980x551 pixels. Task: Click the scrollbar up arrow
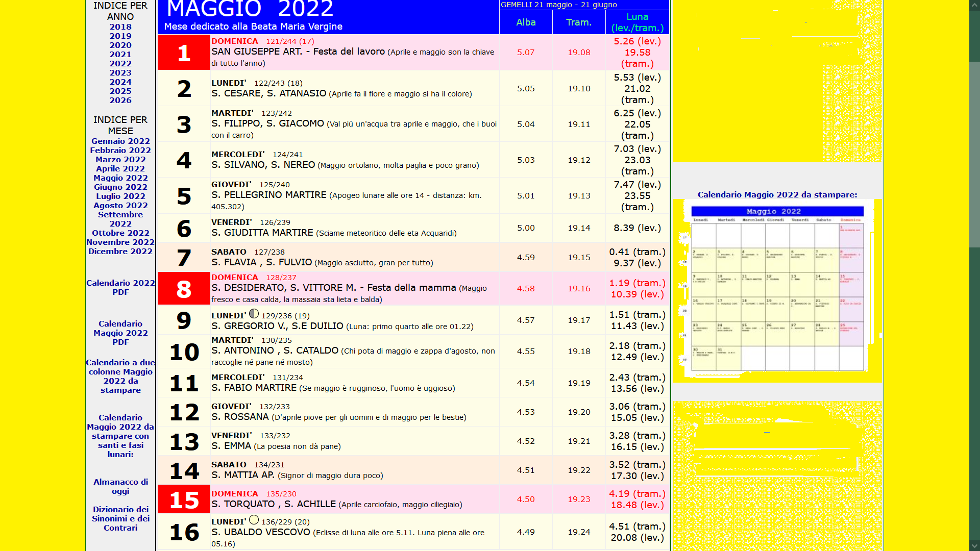pos(974,5)
